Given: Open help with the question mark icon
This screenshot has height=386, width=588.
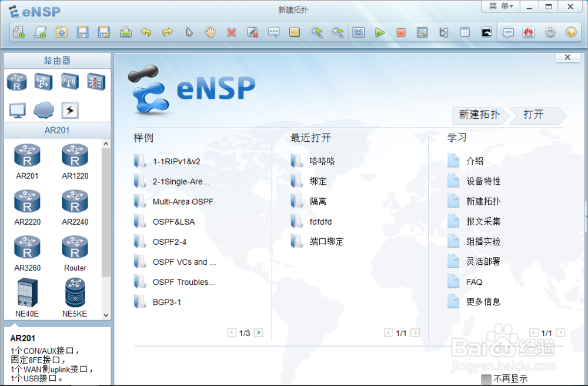Looking at the screenshot, I should 571,32.
